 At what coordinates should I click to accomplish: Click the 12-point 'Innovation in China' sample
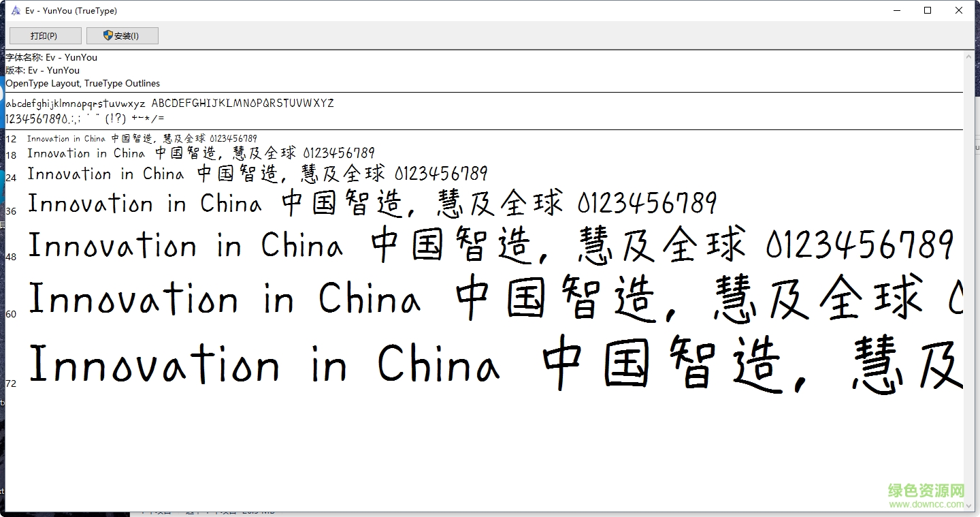tap(67, 138)
